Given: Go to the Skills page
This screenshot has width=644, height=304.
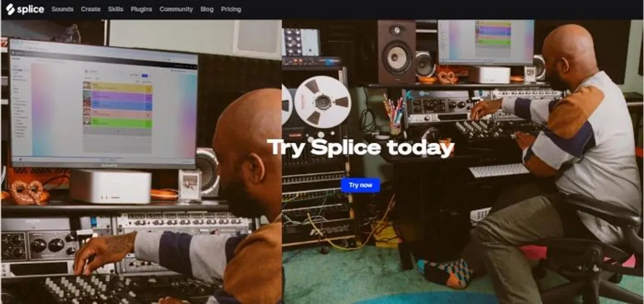Looking at the screenshot, I should pos(115,9).
